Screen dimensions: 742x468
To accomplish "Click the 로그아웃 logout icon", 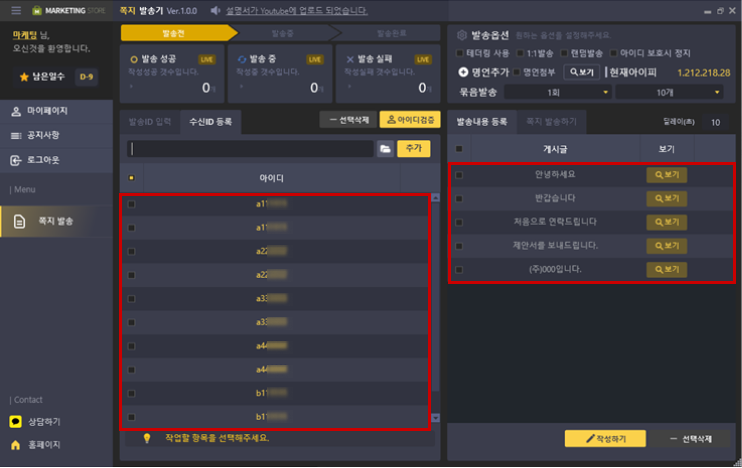I will (16, 160).
